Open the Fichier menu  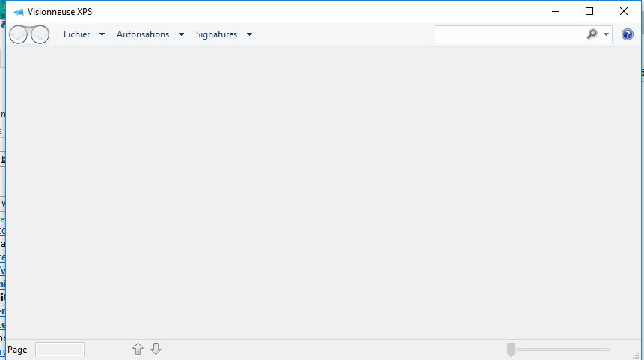pyautogui.click(x=77, y=34)
